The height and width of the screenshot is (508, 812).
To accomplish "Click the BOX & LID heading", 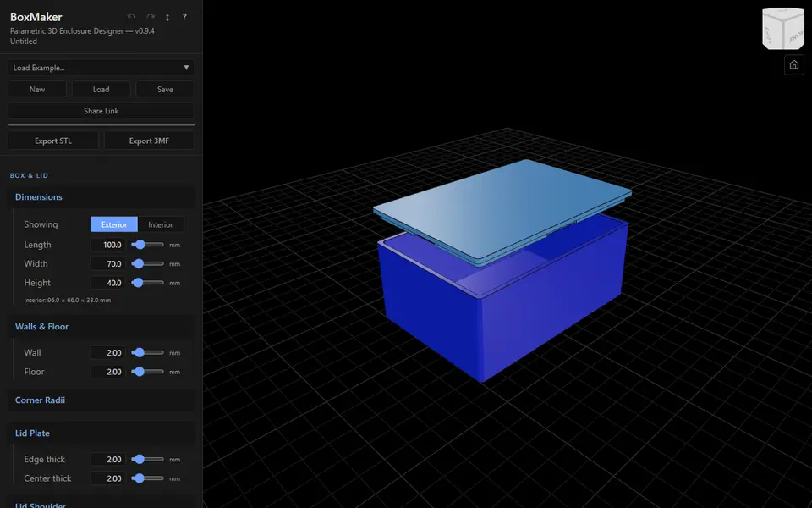I will pos(29,176).
